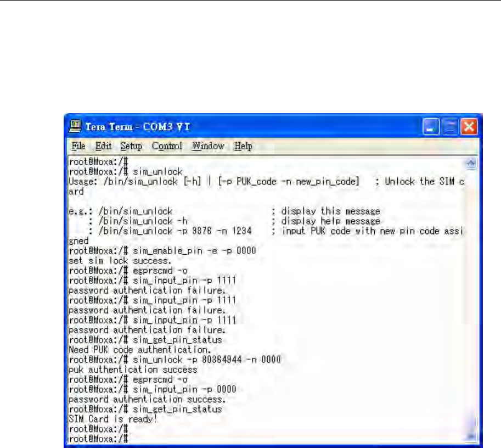Image resolution: width=501 pixels, height=448 pixels.
Task: Click 'password authentication success.' line
Action: tap(147, 399)
